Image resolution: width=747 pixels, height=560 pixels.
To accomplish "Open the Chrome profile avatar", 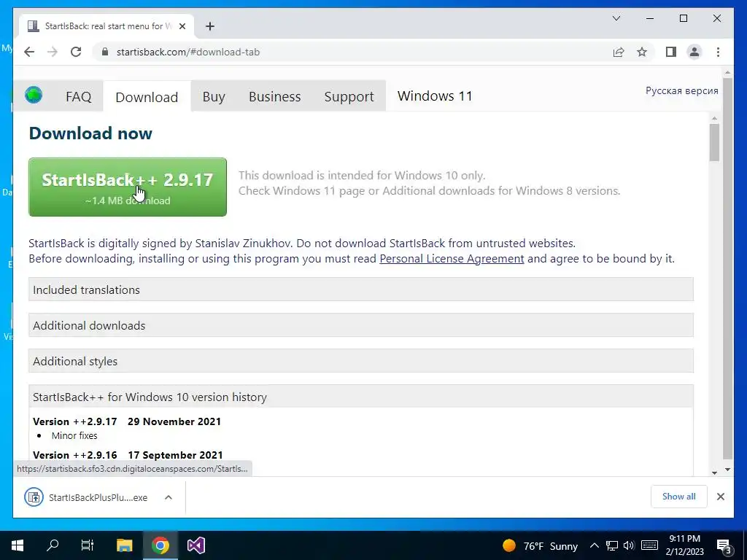I will [x=694, y=52].
